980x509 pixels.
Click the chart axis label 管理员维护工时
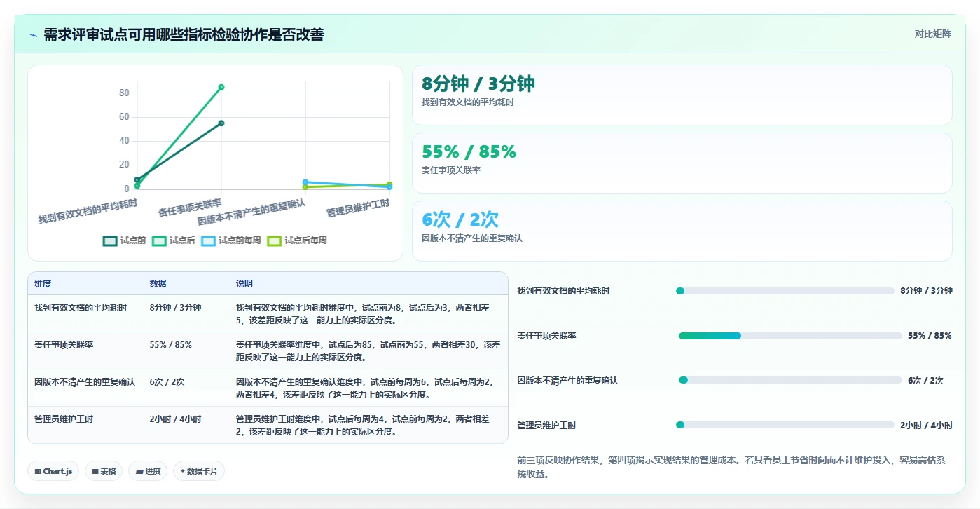(358, 208)
